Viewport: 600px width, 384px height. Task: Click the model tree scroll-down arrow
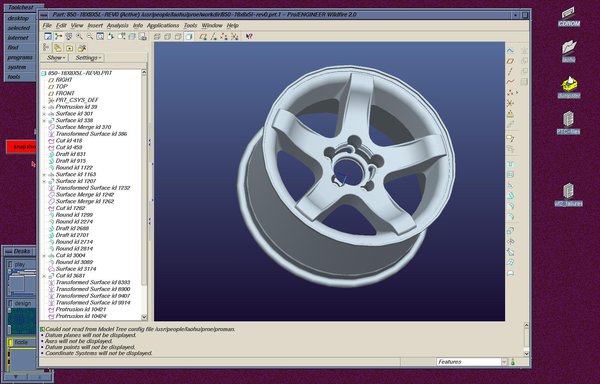pos(144,317)
